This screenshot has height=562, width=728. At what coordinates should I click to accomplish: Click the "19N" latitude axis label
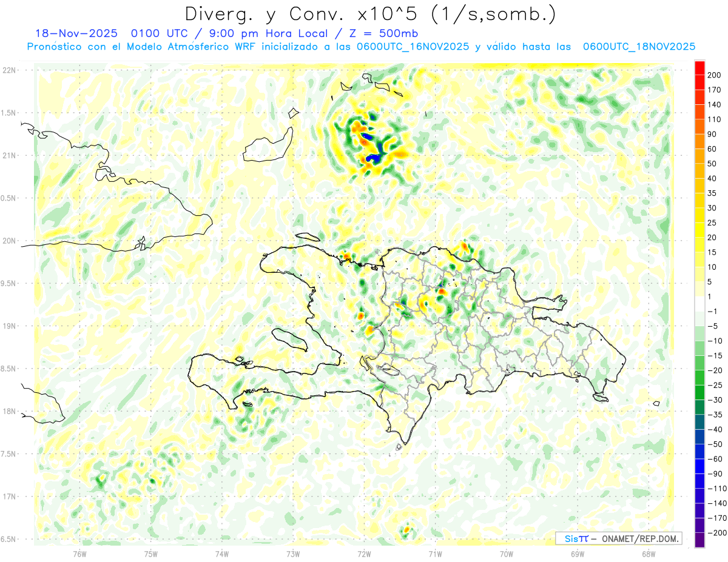click(9, 326)
